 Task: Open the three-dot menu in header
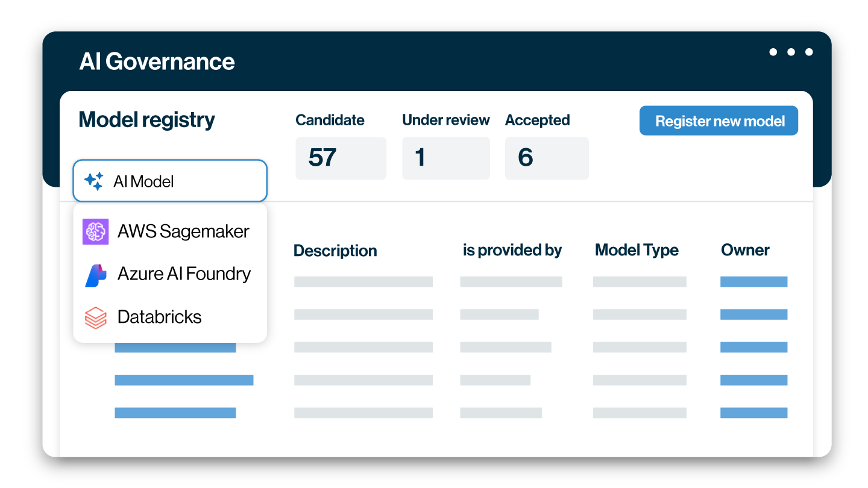pyautogui.click(x=791, y=52)
